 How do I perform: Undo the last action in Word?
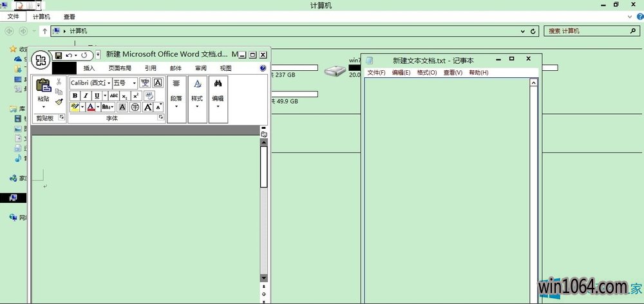pos(69,55)
